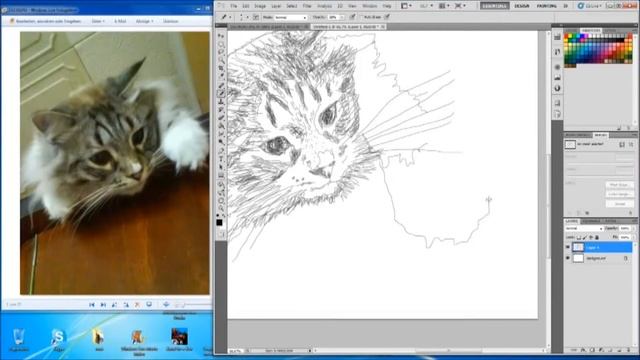This screenshot has width=640, height=360.
Task: Rotate clockwise in Photo Viewer
Action: coord(126,304)
